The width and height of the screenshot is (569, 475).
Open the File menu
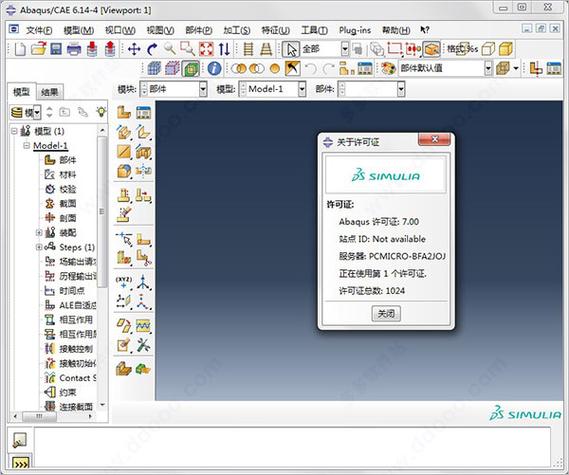coord(39,30)
